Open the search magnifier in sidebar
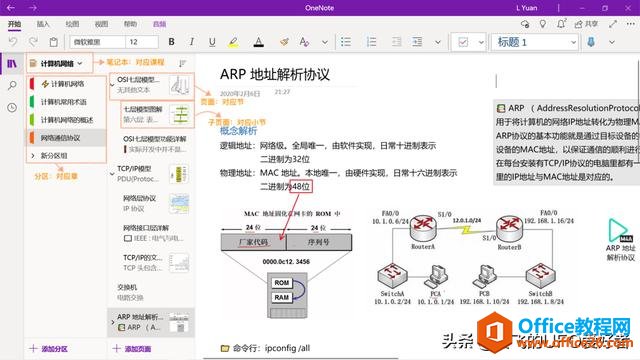Image resolution: width=640 pixels, height=360 pixels. [12, 86]
